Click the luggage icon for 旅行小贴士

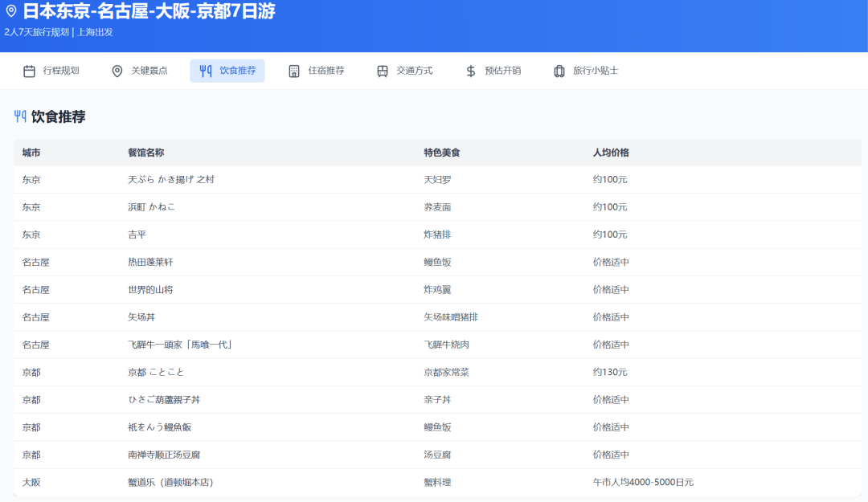point(559,71)
